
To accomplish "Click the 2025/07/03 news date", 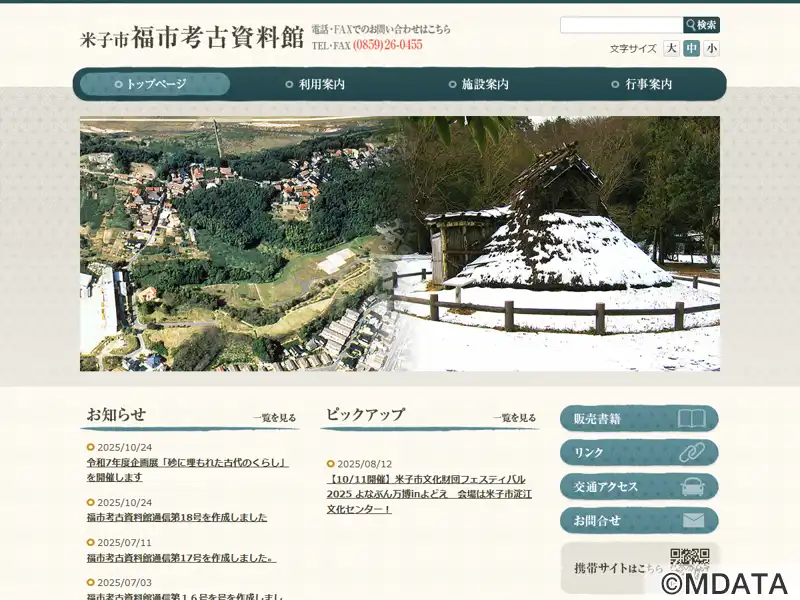I will point(124,582).
